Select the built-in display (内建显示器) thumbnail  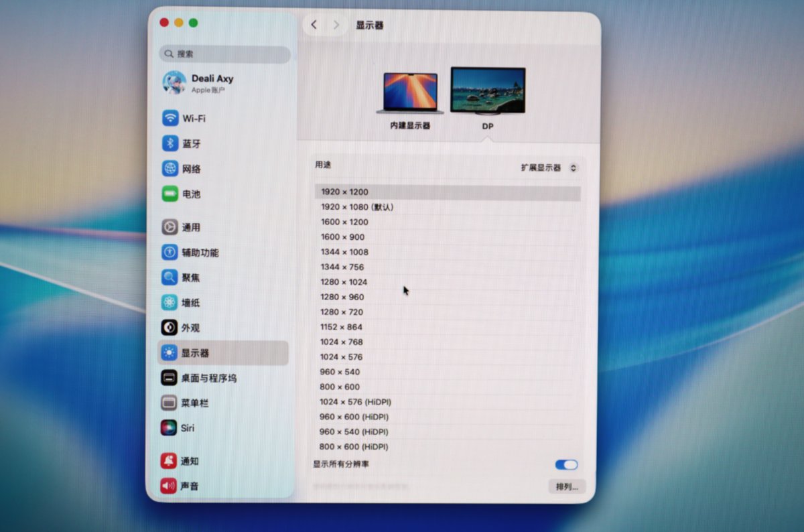point(410,94)
